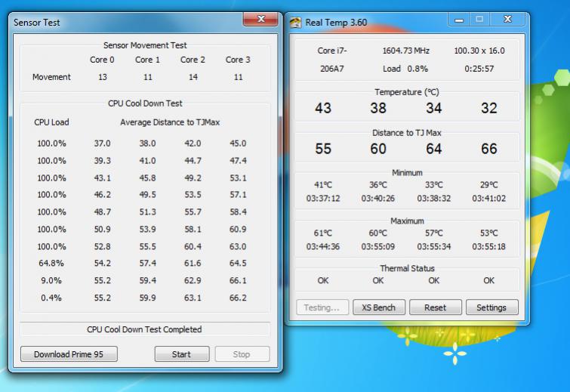The image size is (570, 392).
Task: Click maximum 57°C reading
Action: click(433, 233)
